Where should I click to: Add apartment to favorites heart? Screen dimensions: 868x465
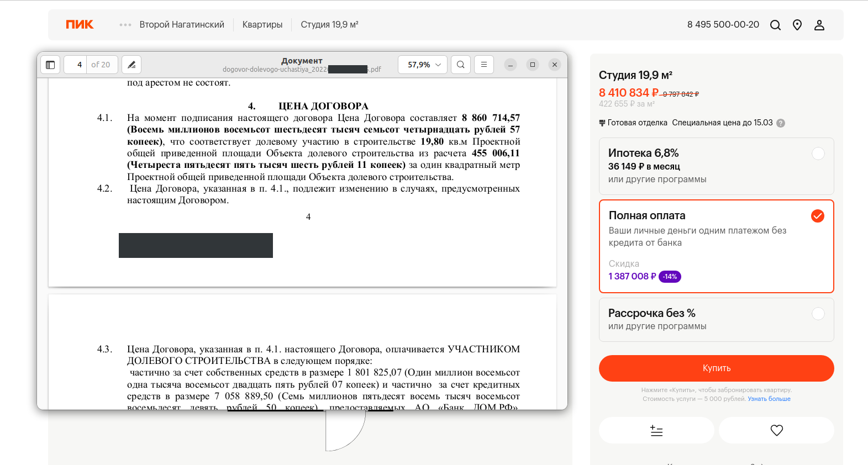(x=776, y=430)
